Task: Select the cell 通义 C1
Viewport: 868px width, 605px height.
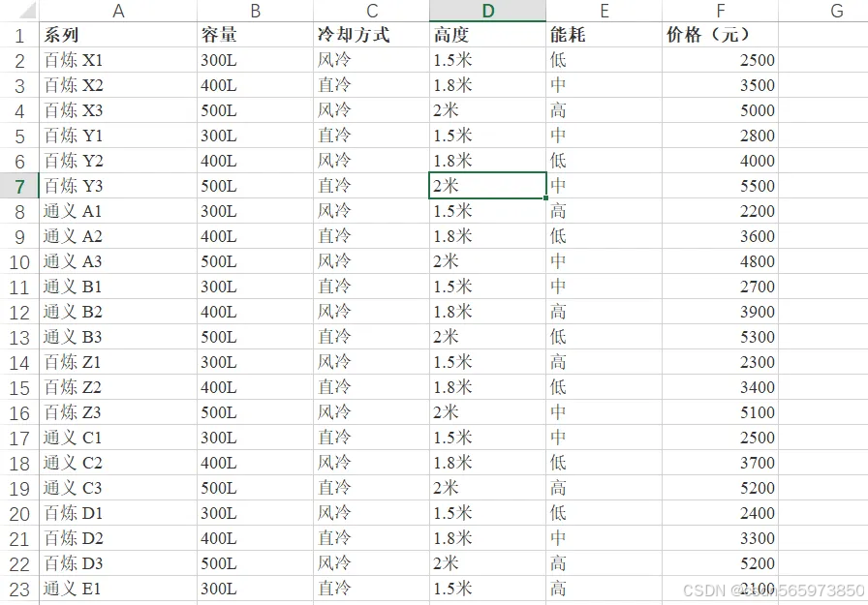Action: click(x=118, y=438)
